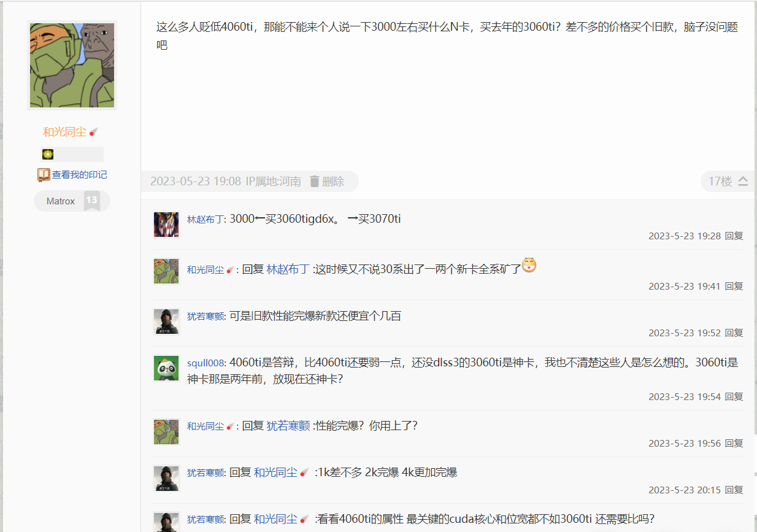Collapse replies using the 17楼 arrow
The height and width of the screenshot is (532, 757).
[x=743, y=181]
